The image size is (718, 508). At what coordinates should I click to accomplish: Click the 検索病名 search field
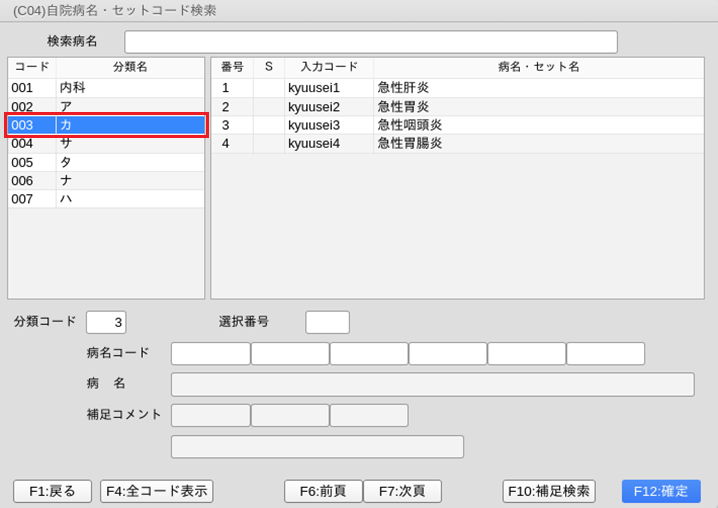click(370, 42)
